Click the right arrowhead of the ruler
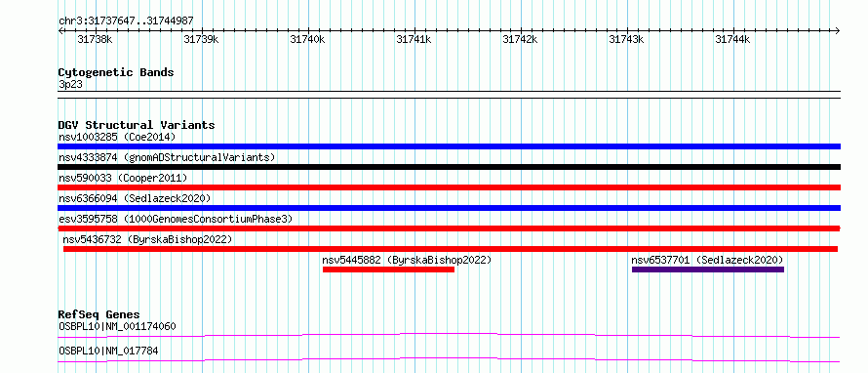Image resolution: width=868 pixels, height=373 pixels. tap(838, 30)
